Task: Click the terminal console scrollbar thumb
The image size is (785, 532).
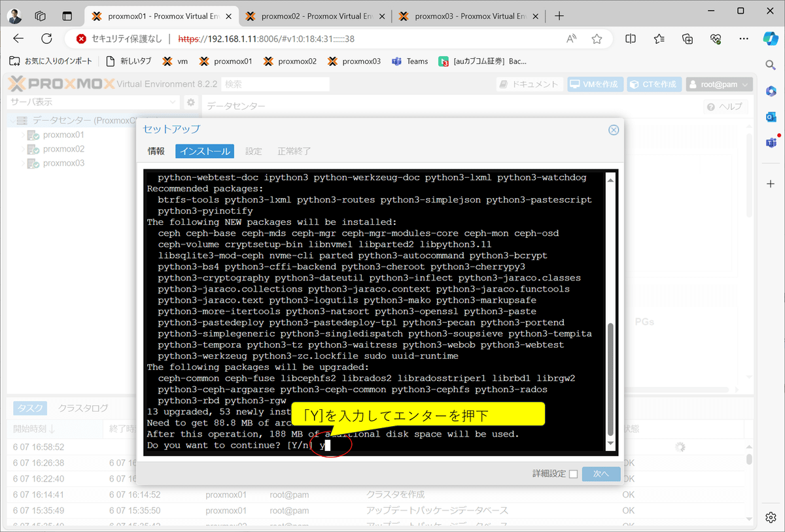Action: point(610,379)
